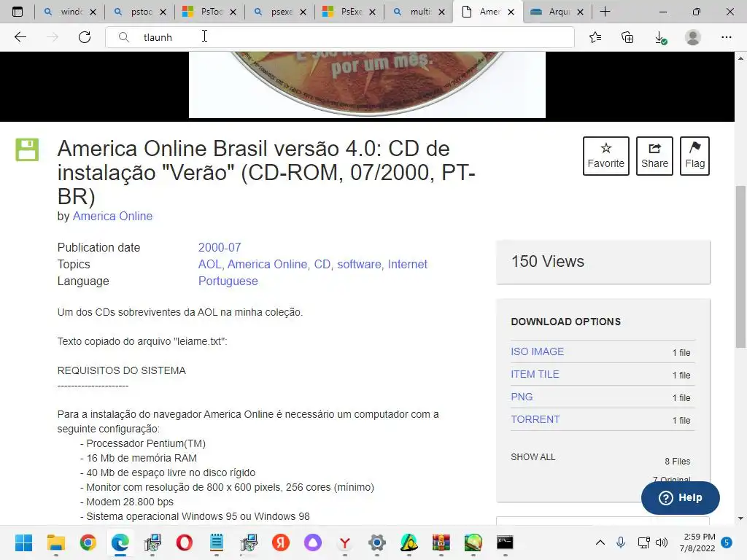Open the Windows Start menu

click(x=23, y=542)
